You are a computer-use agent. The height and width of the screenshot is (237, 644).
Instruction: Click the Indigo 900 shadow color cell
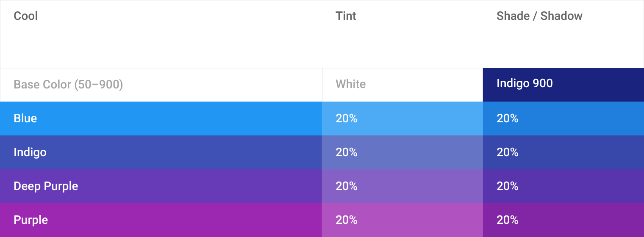click(563, 85)
